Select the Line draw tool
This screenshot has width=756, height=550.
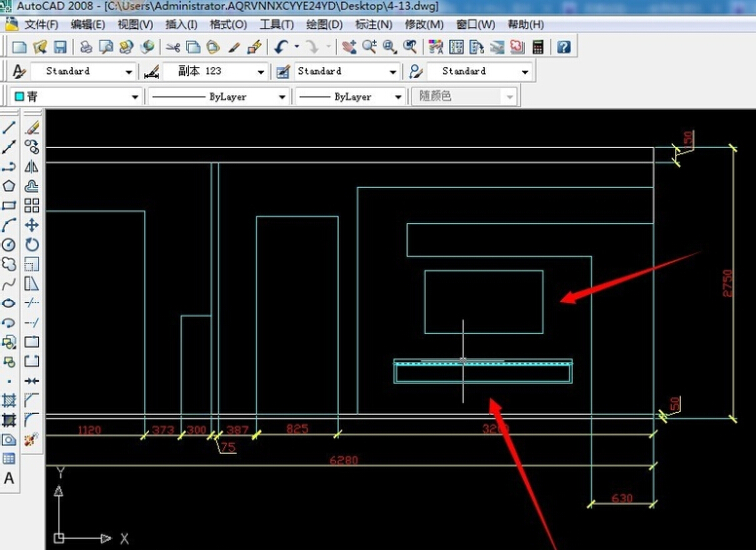[x=9, y=128]
